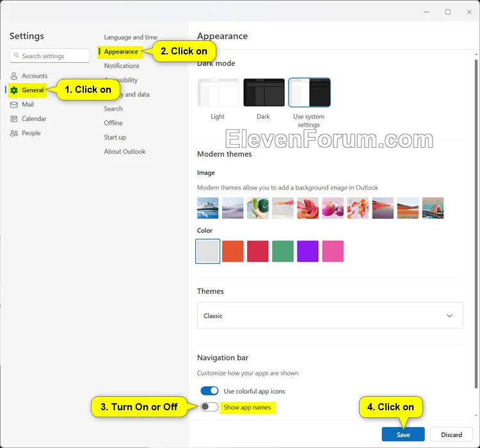
Task: Click the People icon in sidebar
Action: click(14, 133)
